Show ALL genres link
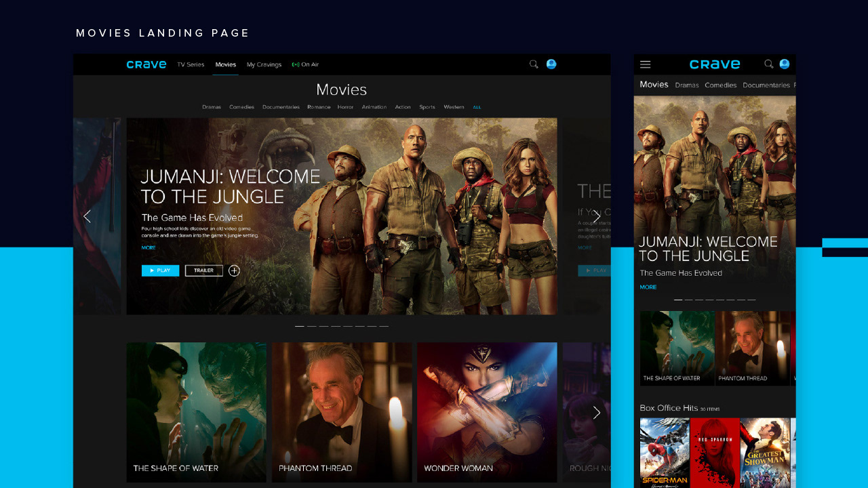Image resolution: width=868 pixels, height=488 pixels. [477, 107]
